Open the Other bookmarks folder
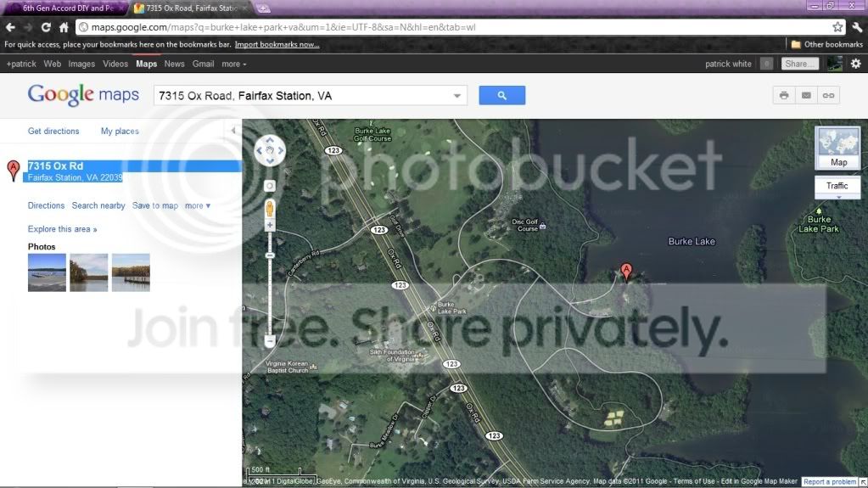This screenshot has width=868, height=488. click(x=827, y=44)
